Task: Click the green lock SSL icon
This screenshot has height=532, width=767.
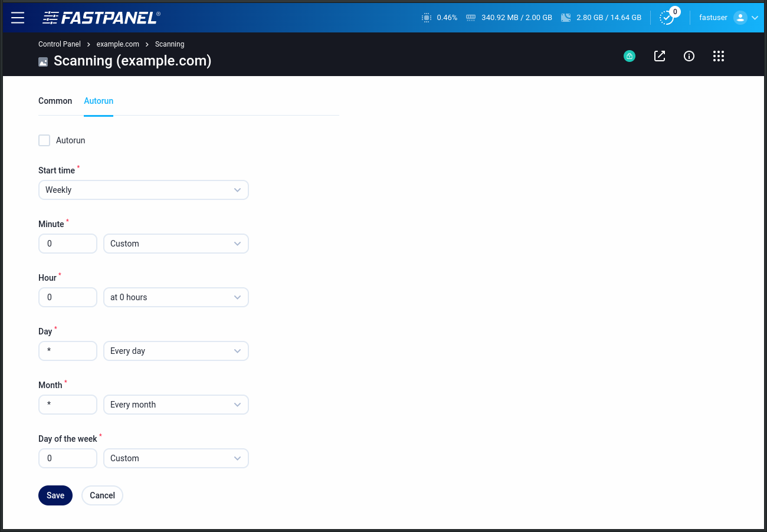Action: pos(630,57)
